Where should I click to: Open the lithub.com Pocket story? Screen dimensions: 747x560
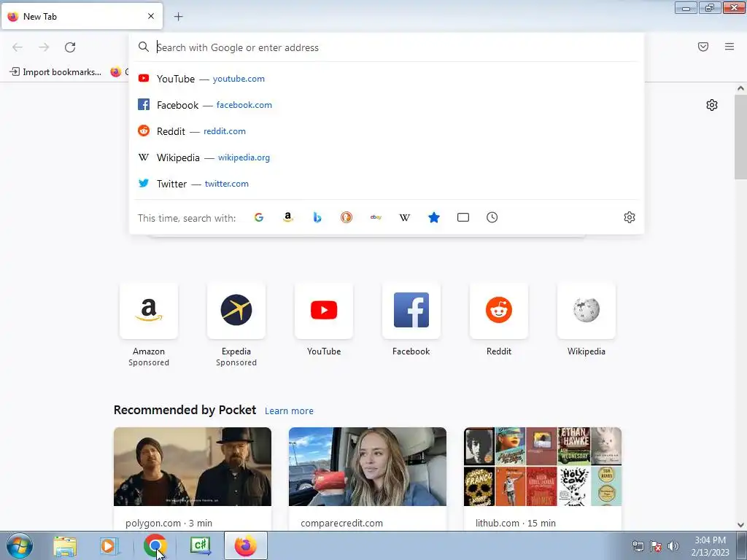543,479
